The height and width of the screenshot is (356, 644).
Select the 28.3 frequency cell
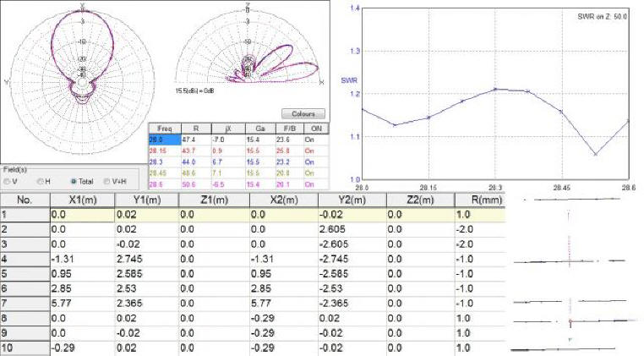tap(165, 162)
